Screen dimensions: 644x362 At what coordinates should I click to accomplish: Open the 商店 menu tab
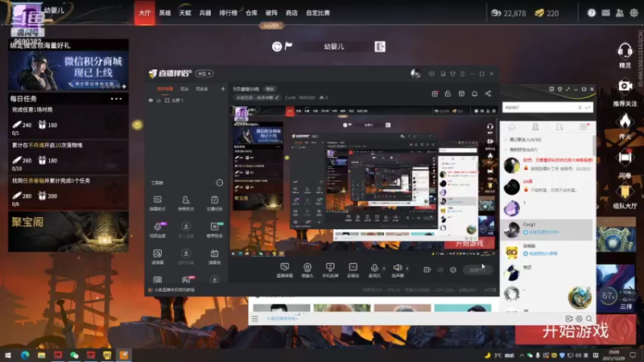[x=291, y=13]
